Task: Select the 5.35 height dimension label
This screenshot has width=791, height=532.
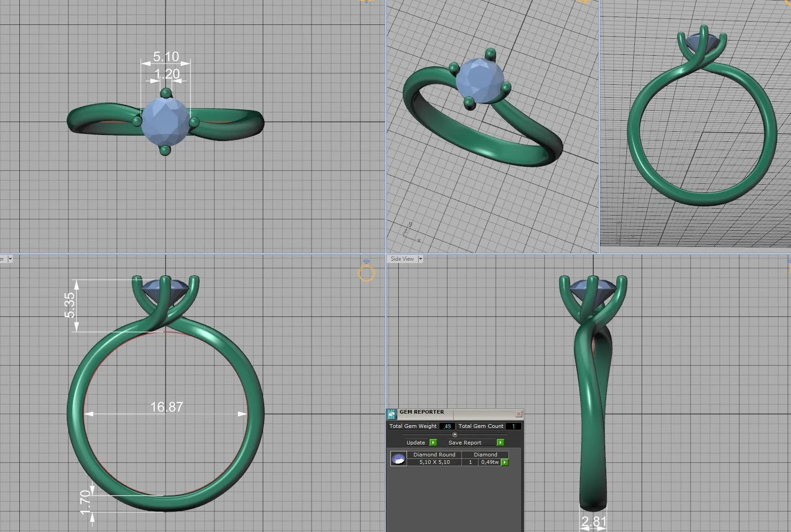Action: click(x=70, y=305)
